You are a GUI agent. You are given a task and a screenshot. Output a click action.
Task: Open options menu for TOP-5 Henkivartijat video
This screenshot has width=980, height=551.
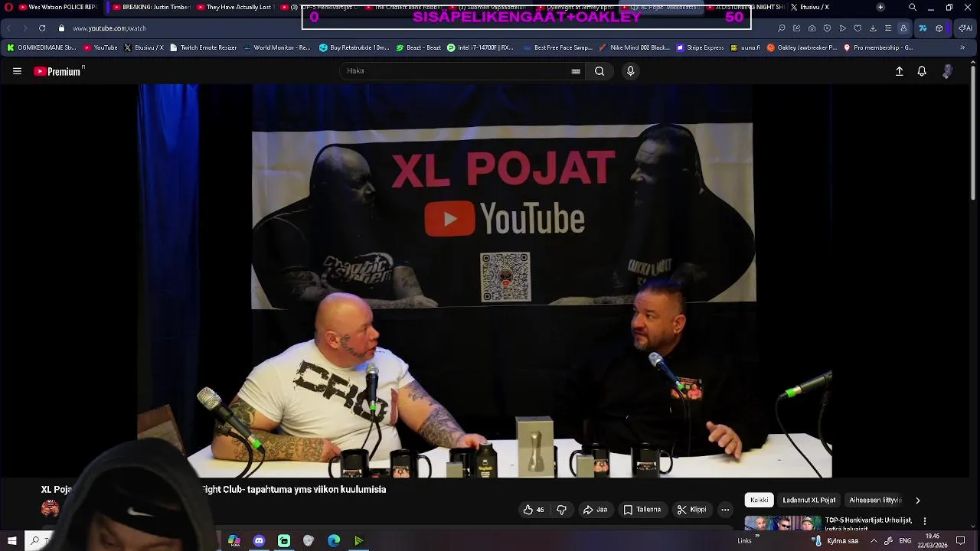924,521
